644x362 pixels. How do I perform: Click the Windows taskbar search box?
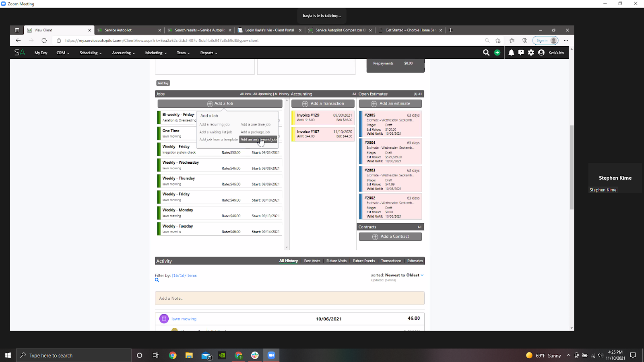[x=74, y=355]
